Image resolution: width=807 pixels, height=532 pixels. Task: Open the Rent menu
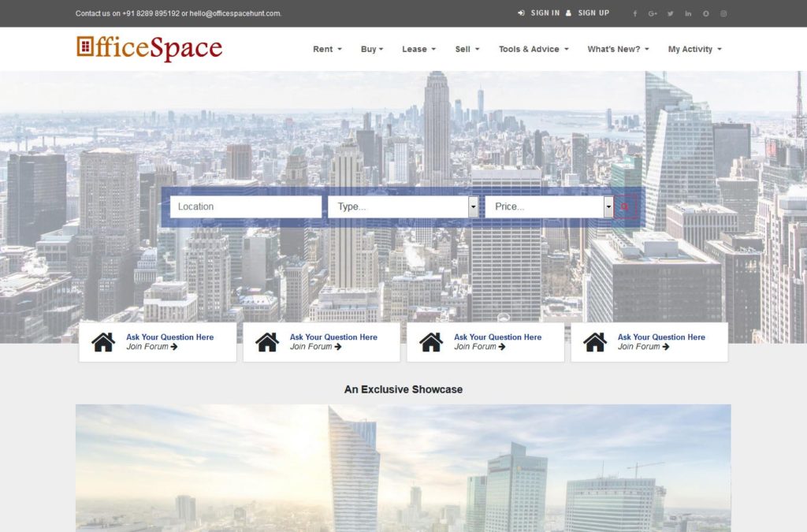pyautogui.click(x=327, y=49)
